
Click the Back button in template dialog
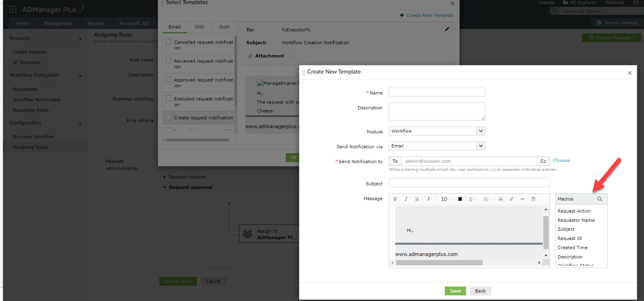(x=480, y=291)
